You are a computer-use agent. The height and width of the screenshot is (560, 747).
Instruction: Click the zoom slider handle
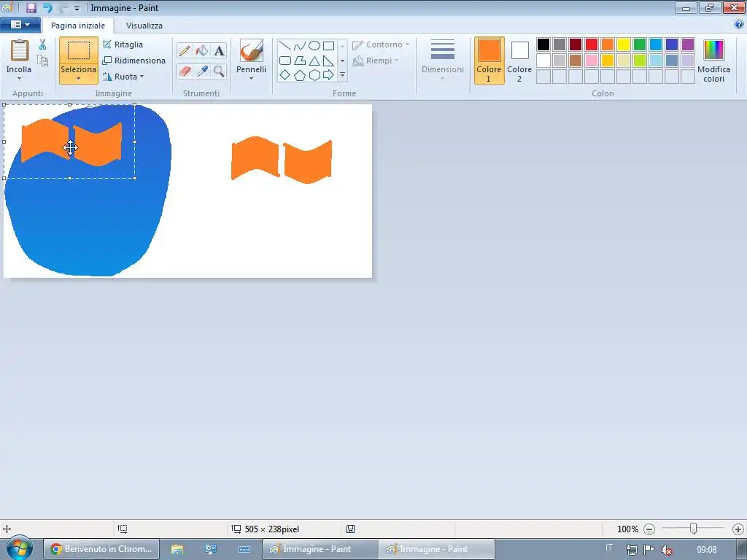[694, 529]
